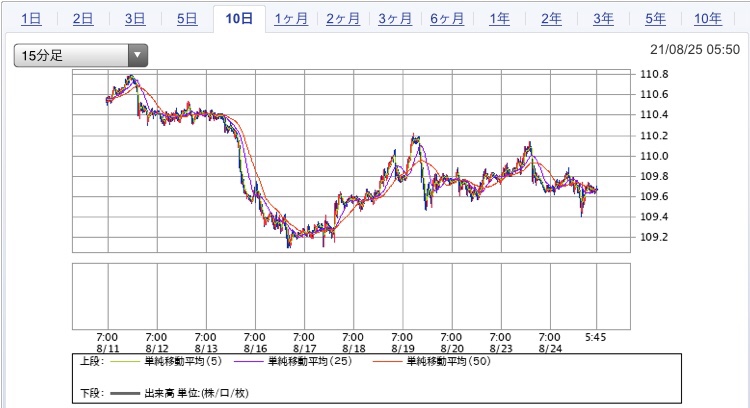Click the 110.0 price axis label
The width and height of the screenshot is (750, 408).
tap(654, 156)
